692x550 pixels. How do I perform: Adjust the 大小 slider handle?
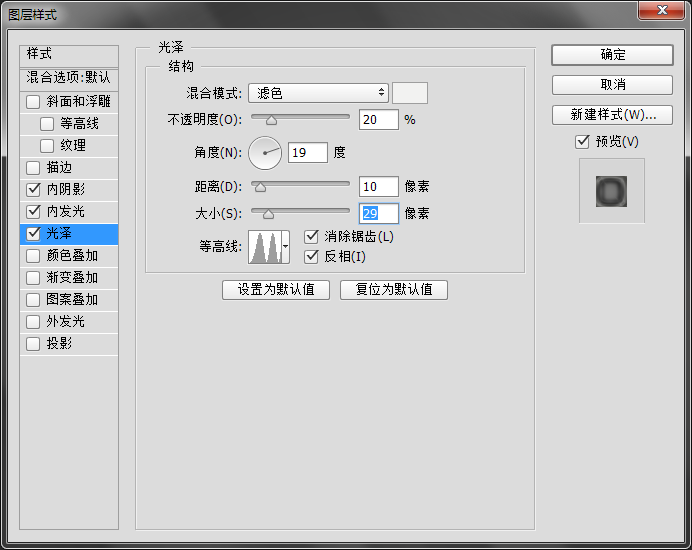click(x=268, y=215)
